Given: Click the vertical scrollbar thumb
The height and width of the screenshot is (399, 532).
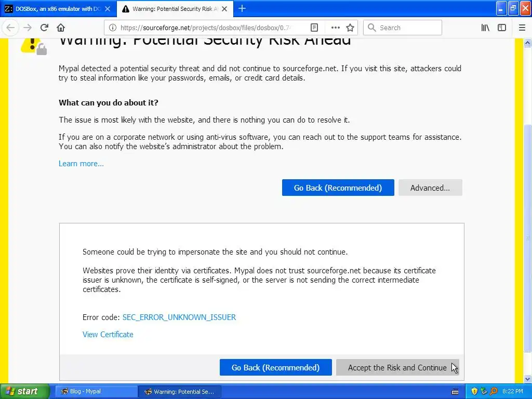Looking at the screenshot, I should tap(528, 238).
